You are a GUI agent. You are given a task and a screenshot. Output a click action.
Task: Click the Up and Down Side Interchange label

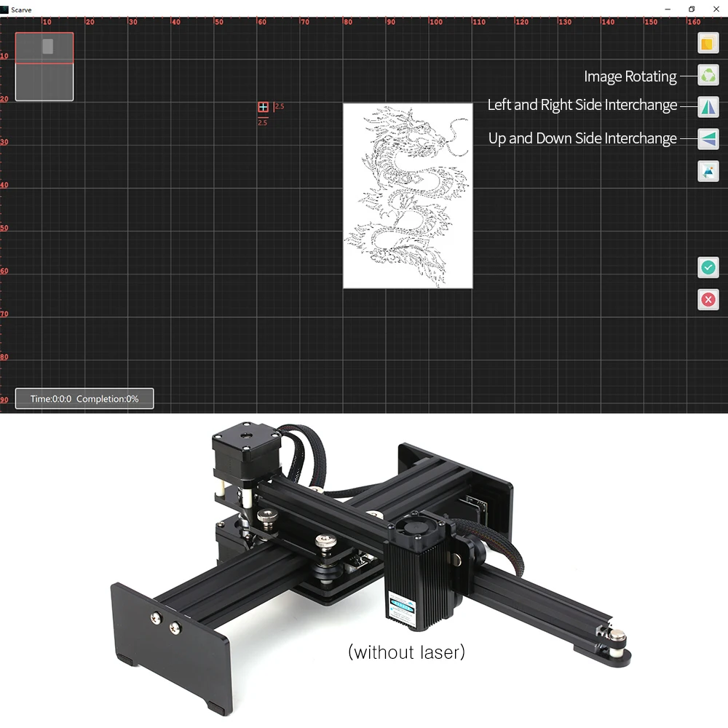coord(582,138)
